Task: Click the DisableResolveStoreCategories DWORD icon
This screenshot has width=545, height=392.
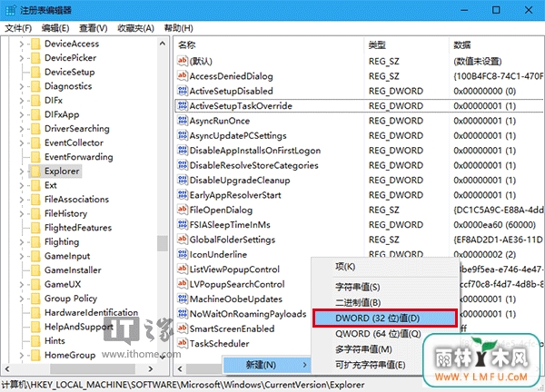Action: point(183,165)
